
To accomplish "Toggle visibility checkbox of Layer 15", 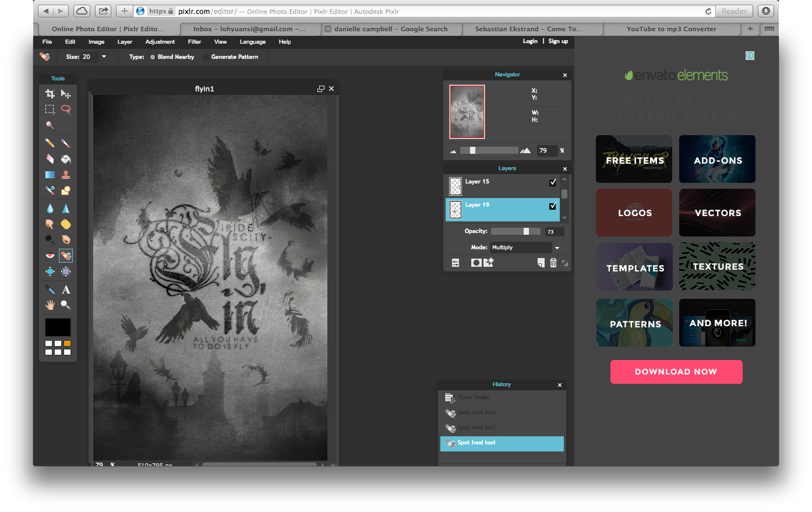I will pyautogui.click(x=553, y=182).
